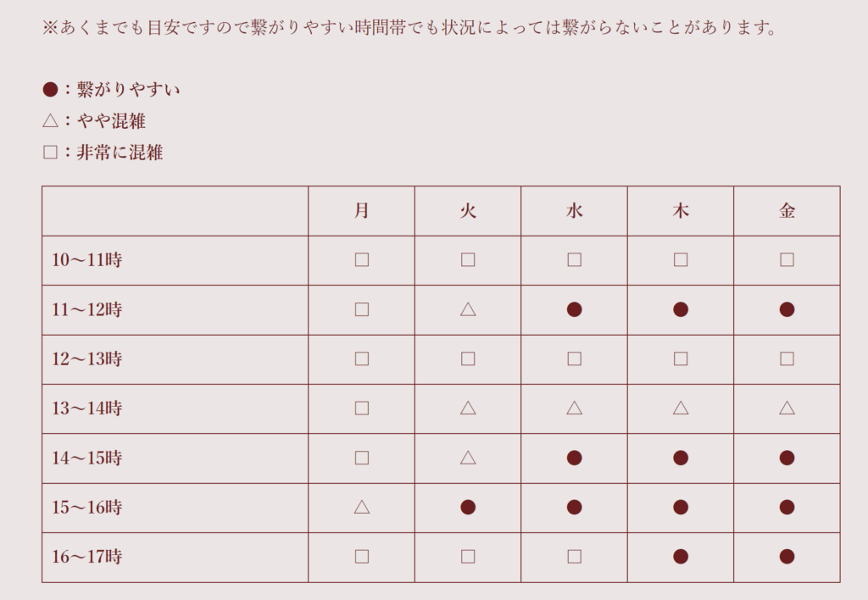Image resolution: width=868 pixels, height=600 pixels.
Task: Click the legend square for 非常に混雑
Action: 50,153
